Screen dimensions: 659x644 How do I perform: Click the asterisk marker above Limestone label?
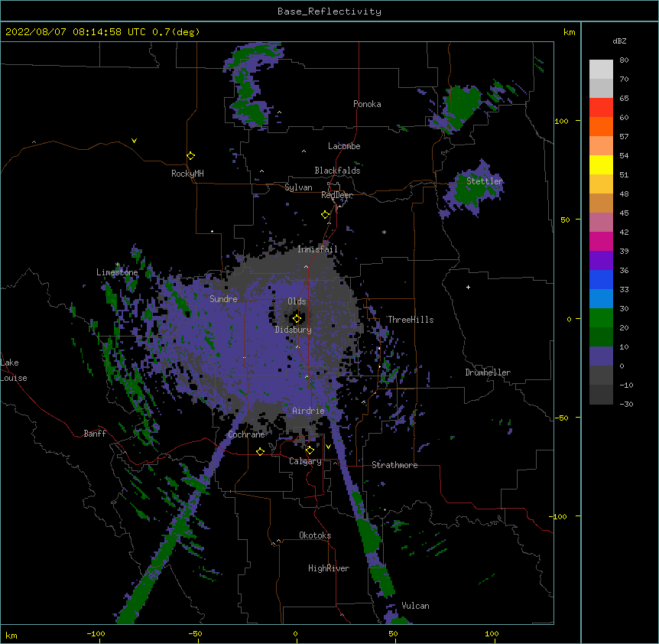tap(117, 265)
